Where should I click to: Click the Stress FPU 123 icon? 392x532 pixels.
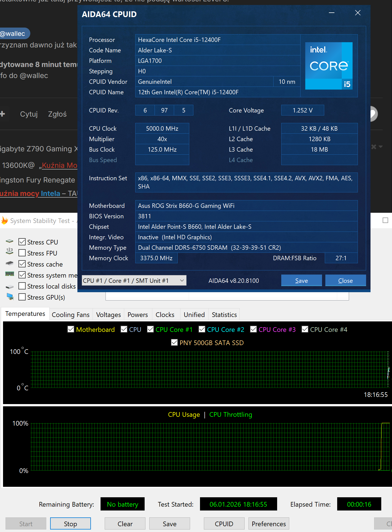pyautogui.click(x=9, y=251)
